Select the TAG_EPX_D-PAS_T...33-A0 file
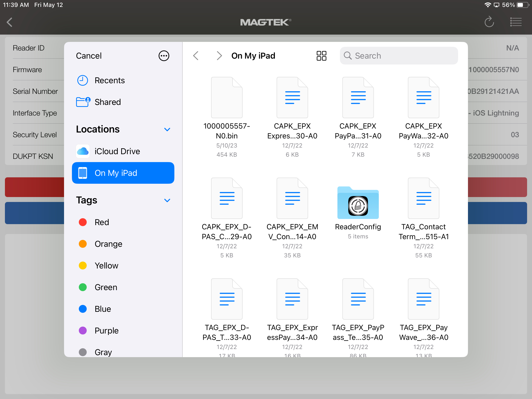 227,318
